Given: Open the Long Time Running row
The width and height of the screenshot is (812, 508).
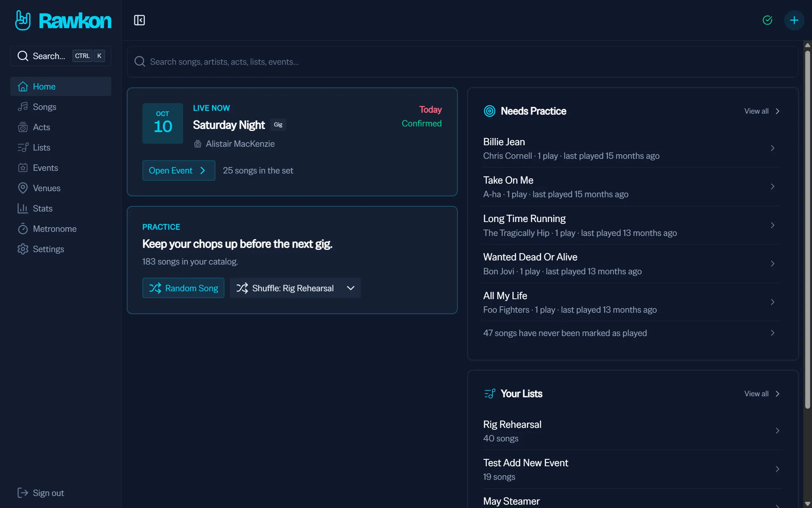Looking at the screenshot, I should (631, 225).
